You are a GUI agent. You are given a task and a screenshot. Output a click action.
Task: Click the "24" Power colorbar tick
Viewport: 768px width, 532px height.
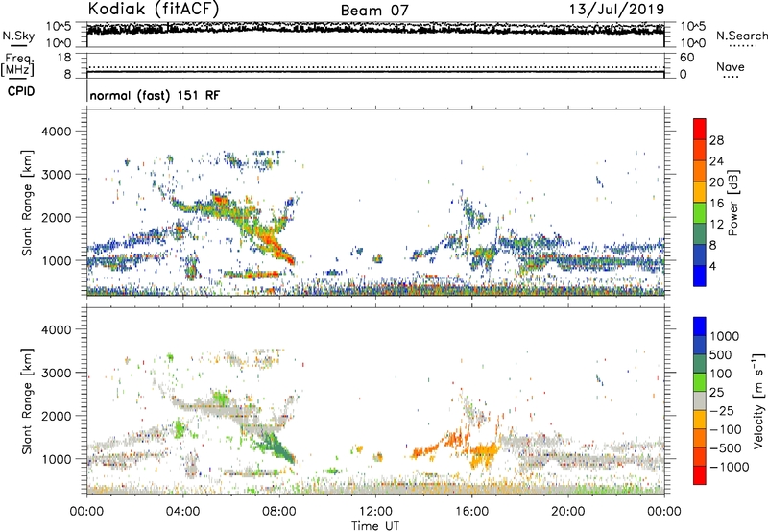click(x=716, y=161)
